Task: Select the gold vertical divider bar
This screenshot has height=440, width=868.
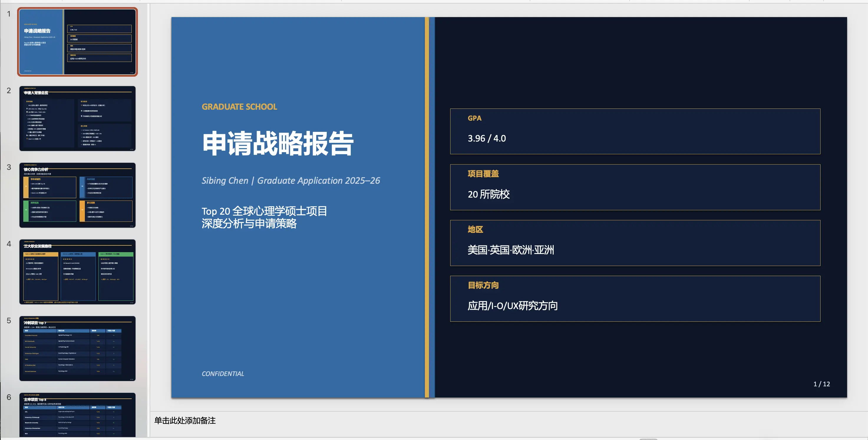Action: [x=427, y=207]
